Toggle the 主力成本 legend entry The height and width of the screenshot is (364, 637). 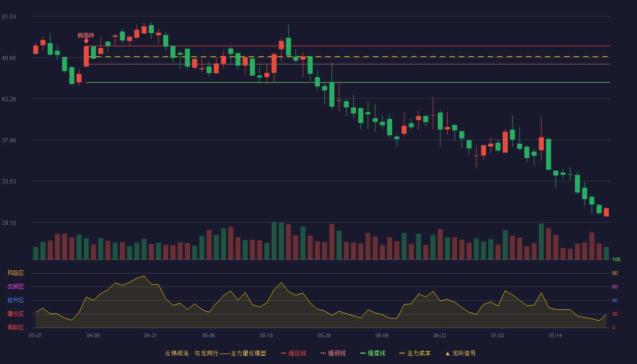415,353
